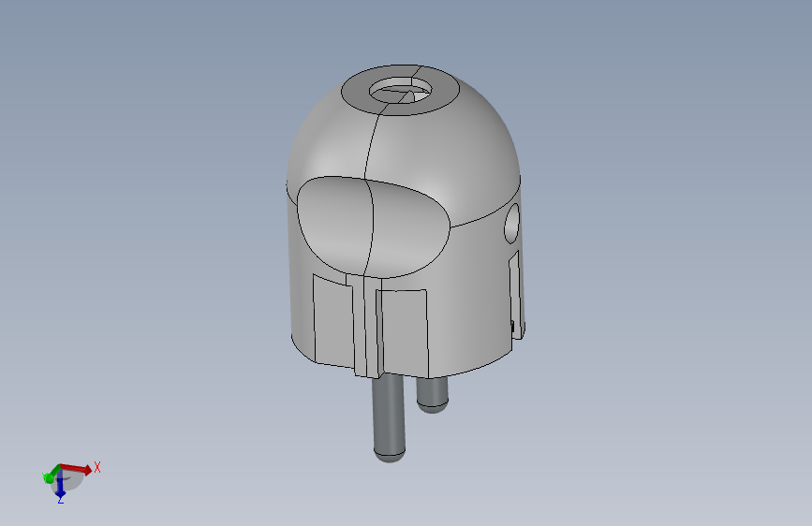Select the longer metal pin of the plug

pyautogui.click(x=389, y=418)
